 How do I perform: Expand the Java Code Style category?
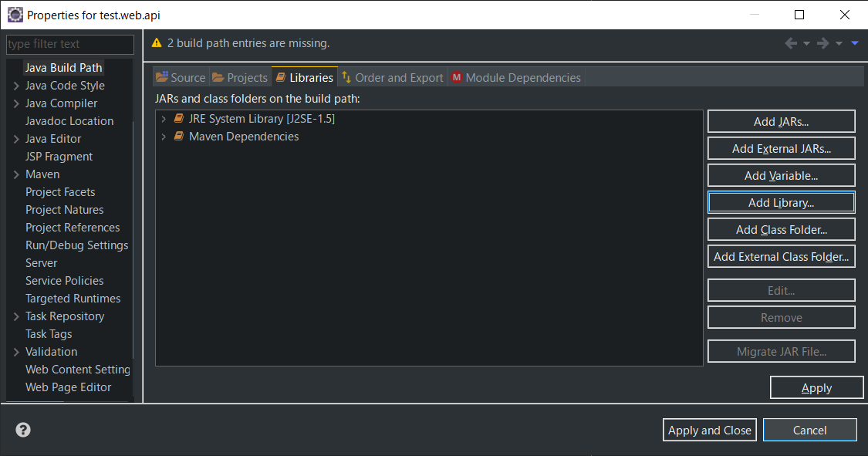(x=16, y=86)
